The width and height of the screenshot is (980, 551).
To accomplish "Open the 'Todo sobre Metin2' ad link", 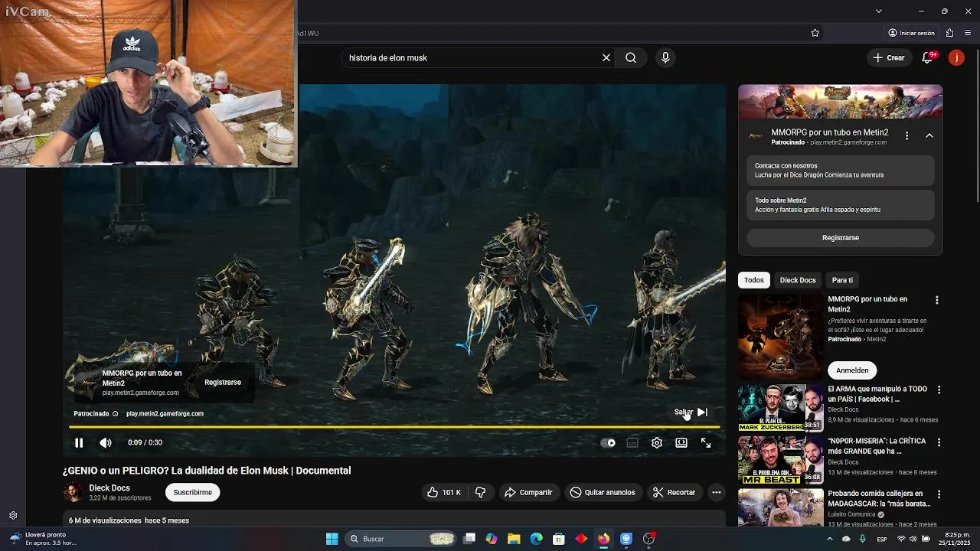I will tap(840, 204).
